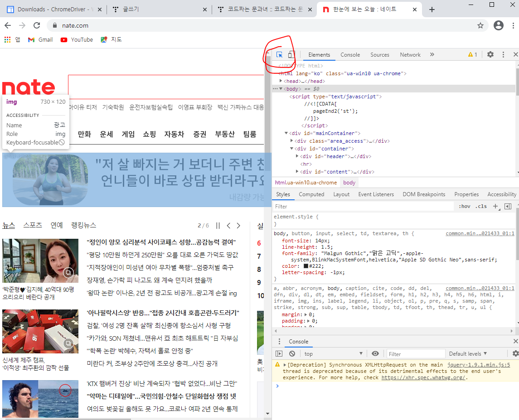The width and height of the screenshot is (519, 420).
Task: Toggle the :hov element state button
Action: click(465, 206)
